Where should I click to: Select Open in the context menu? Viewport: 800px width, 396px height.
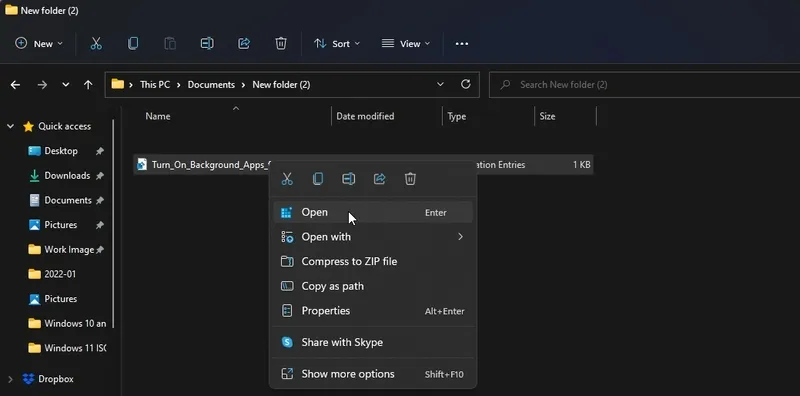(x=373, y=212)
